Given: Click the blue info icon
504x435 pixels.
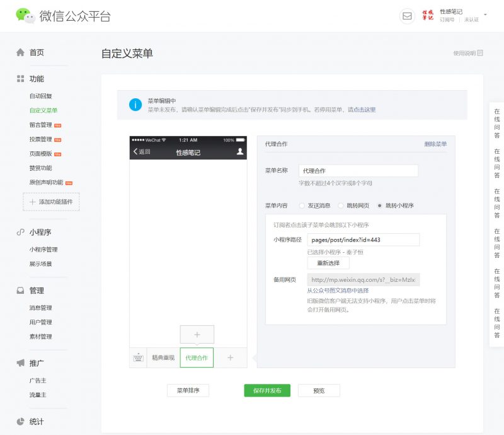Looking at the screenshot, I should point(135,105).
